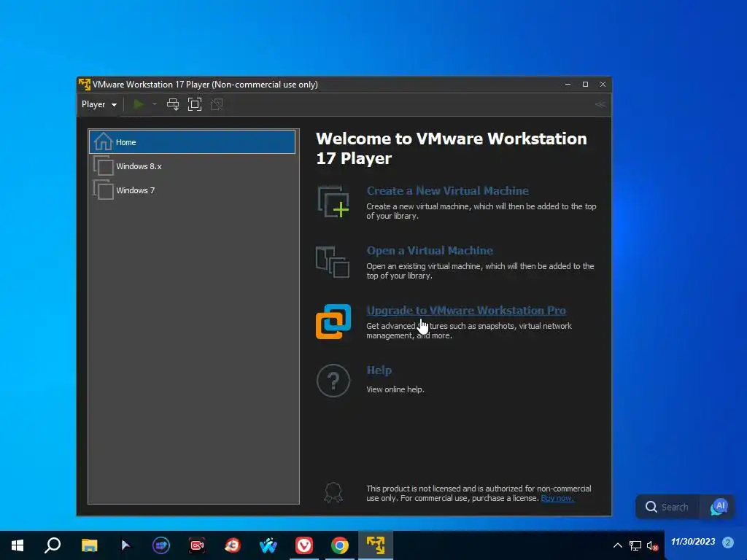The height and width of the screenshot is (560, 747).
Task: Click the open virtual machine icon
Action: (333, 262)
